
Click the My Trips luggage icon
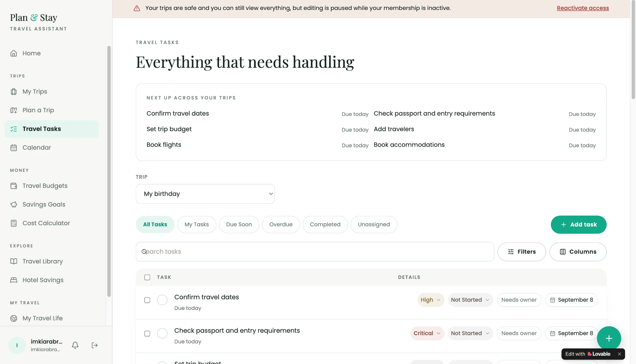tap(14, 92)
